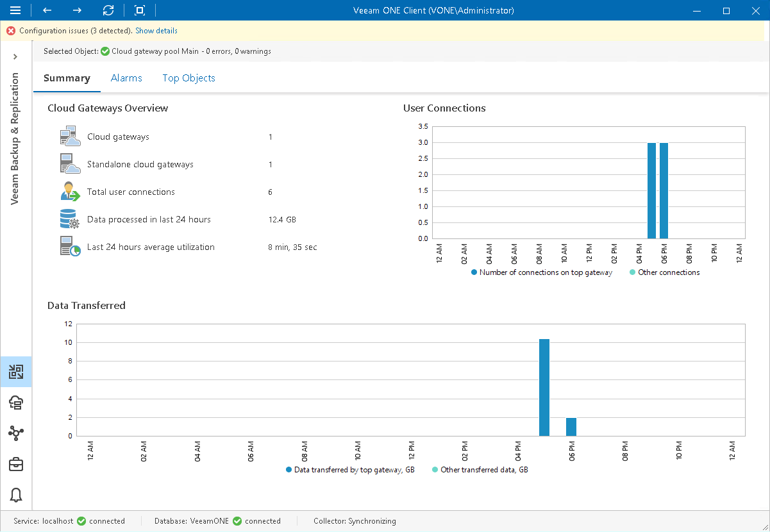This screenshot has width=770, height=532.
Task: Open Business View via the briefcase icon
Action: pos(15,464)
